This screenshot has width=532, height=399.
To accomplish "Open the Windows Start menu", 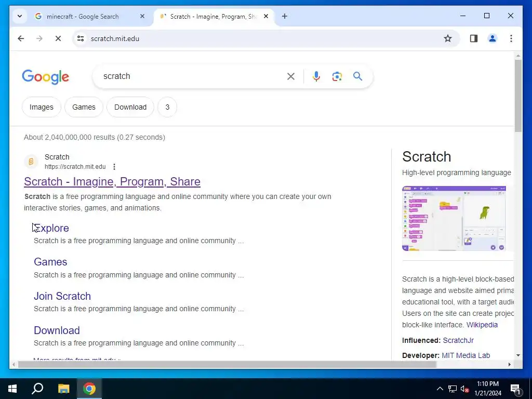I will pos(12,389).
